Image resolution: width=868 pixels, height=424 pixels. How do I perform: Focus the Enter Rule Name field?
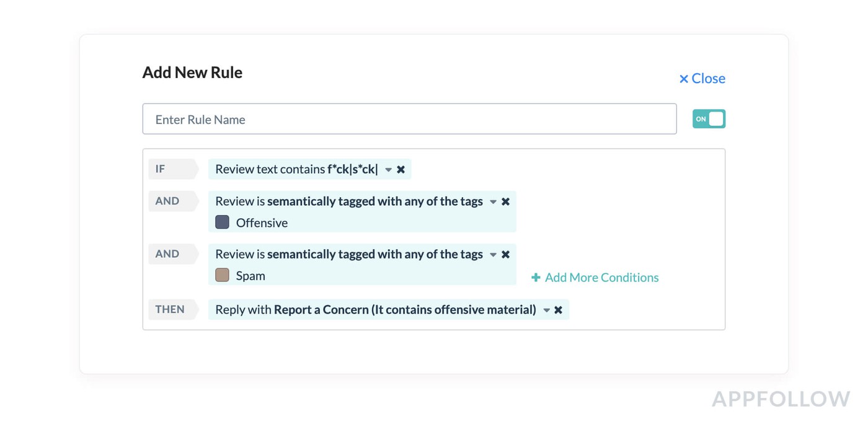pos(409,119)
